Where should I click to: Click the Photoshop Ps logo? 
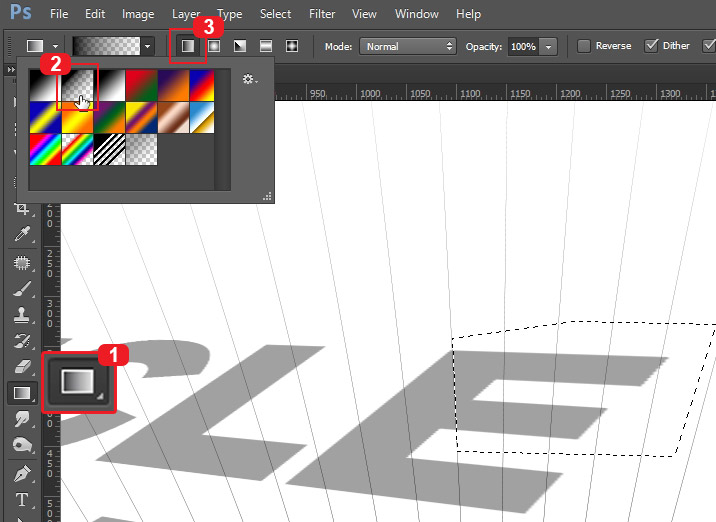(21, 12)
